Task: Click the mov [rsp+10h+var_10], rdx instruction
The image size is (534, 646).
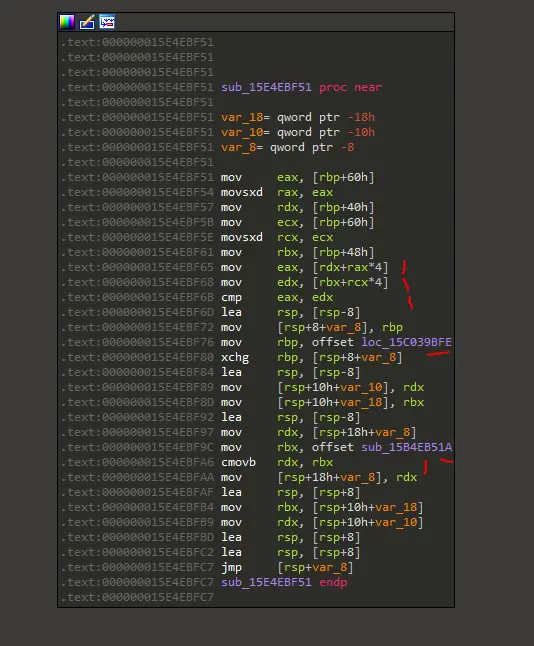Action: (323, 388)
